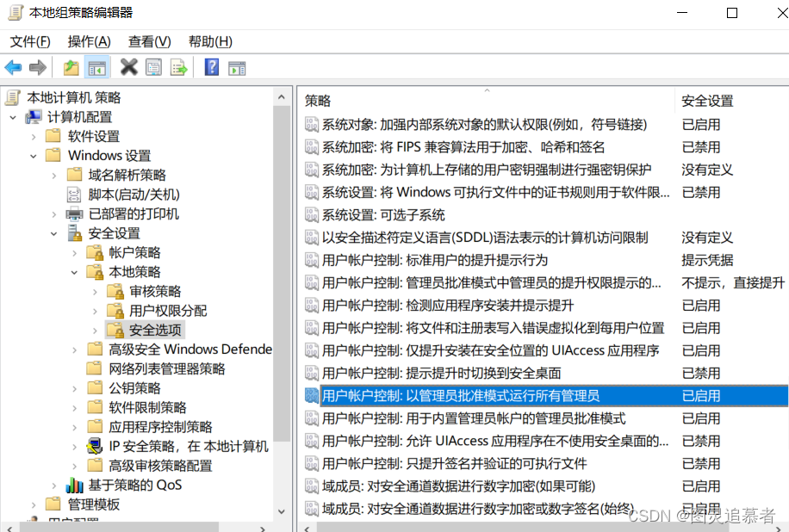Maximize the 本地组策略编辑器 window
The width and height of the screenshot is (789, 532).
(x=732, y=13)
